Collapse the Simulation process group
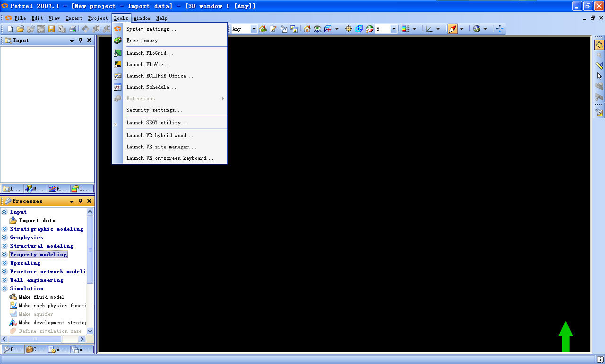 [x=4, y=288]
